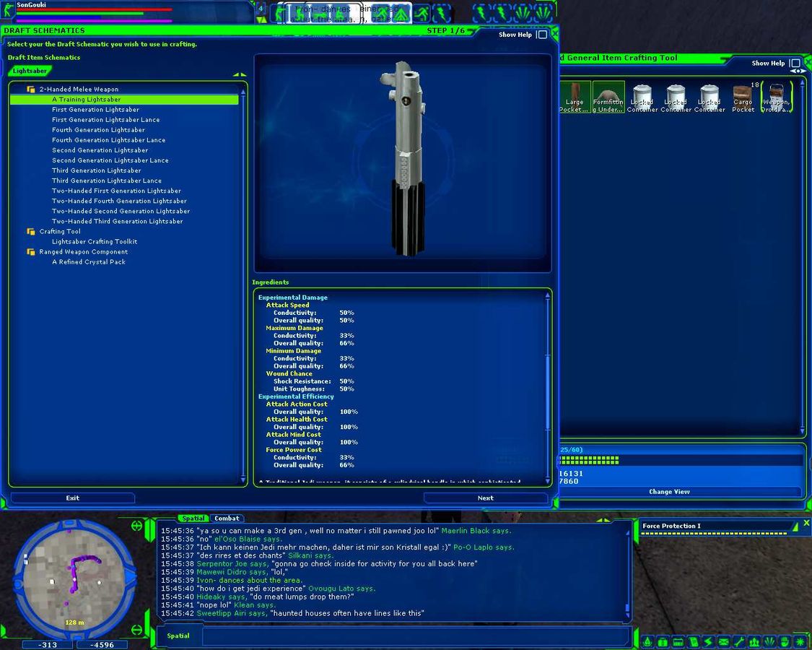Select Second Generation Lightsaber schematic
812x650 pixels.
[x=100, y=150]
